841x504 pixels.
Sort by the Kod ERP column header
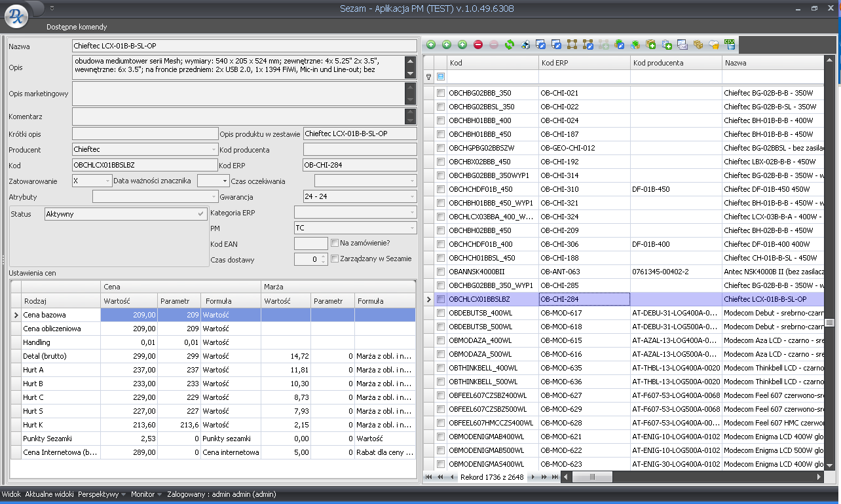pos(584,63)
